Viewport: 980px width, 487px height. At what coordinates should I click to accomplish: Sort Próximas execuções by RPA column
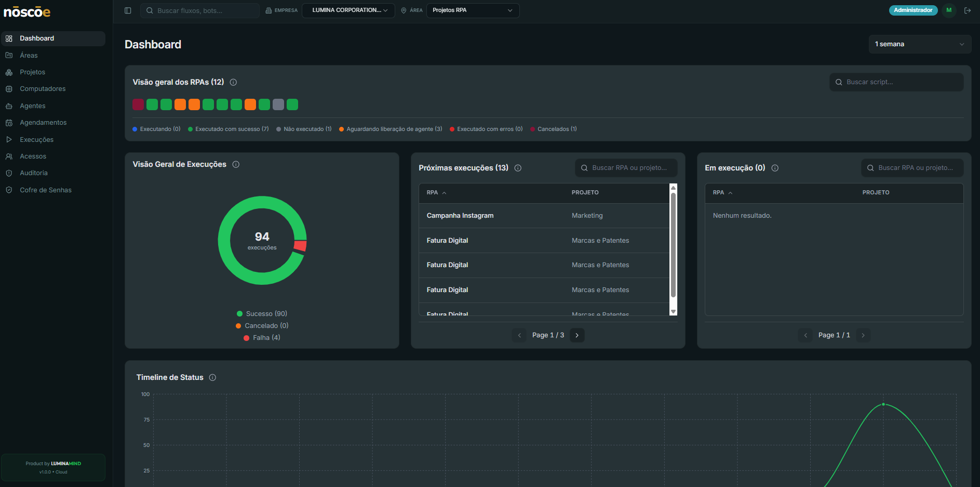point(436,193)
